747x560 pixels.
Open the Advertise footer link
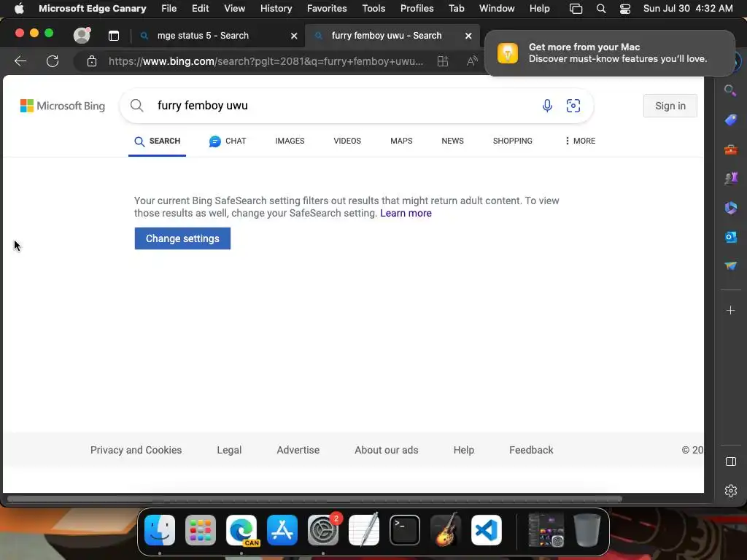[298, 450]
